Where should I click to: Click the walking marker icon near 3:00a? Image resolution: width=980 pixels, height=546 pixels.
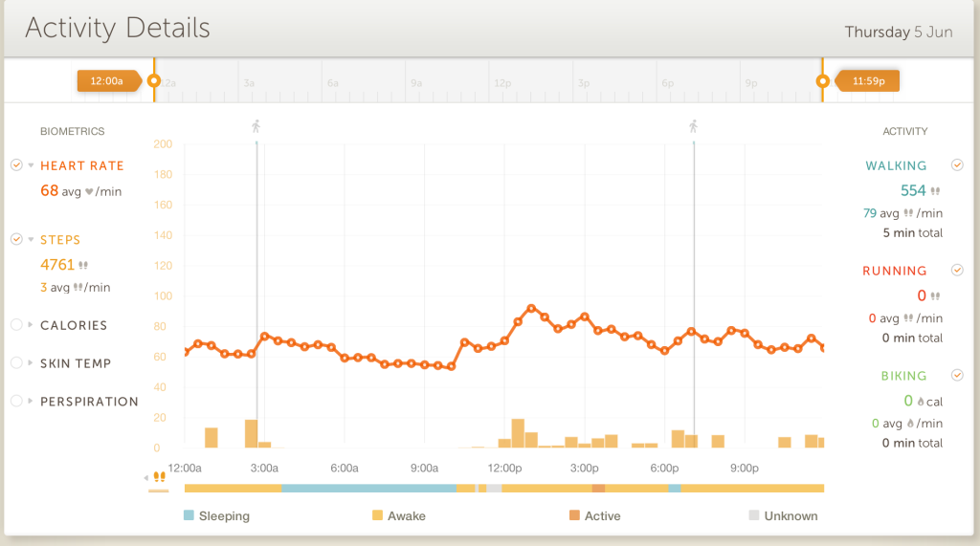(256, 127)
